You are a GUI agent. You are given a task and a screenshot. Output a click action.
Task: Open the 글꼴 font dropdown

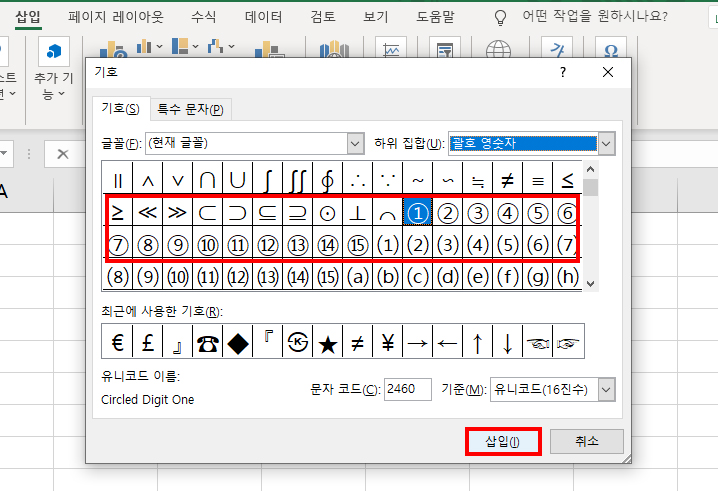[x=355, y=144]
